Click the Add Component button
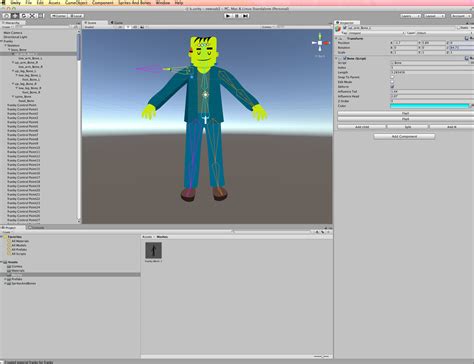The image size is (474, 364). click(x=404, y=136)
